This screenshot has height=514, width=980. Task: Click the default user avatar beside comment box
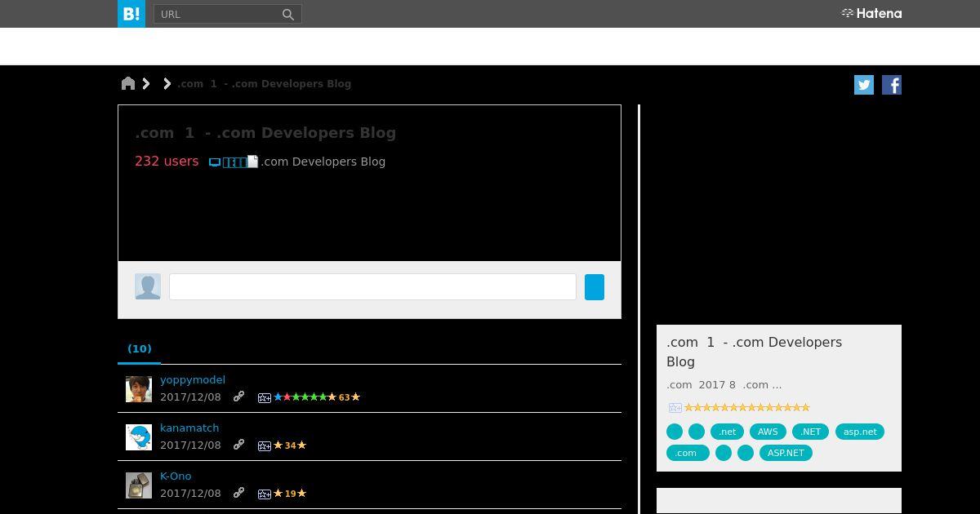(x=148, y=286)
